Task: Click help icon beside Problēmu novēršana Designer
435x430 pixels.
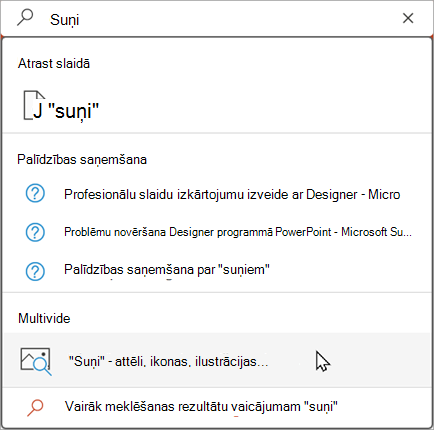Action: 35,232
